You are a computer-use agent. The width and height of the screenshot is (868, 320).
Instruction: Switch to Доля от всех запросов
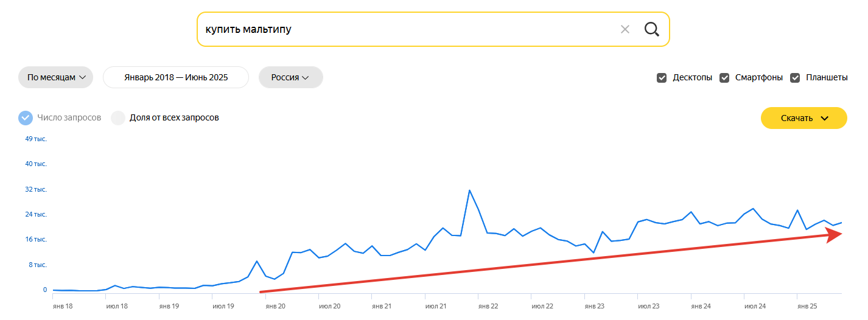[x=118, y=118]
